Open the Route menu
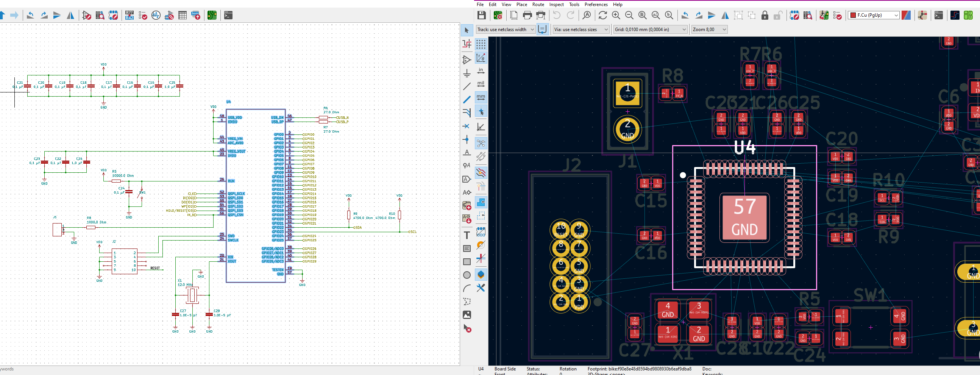The image size is (980, 375). point(538,5)
